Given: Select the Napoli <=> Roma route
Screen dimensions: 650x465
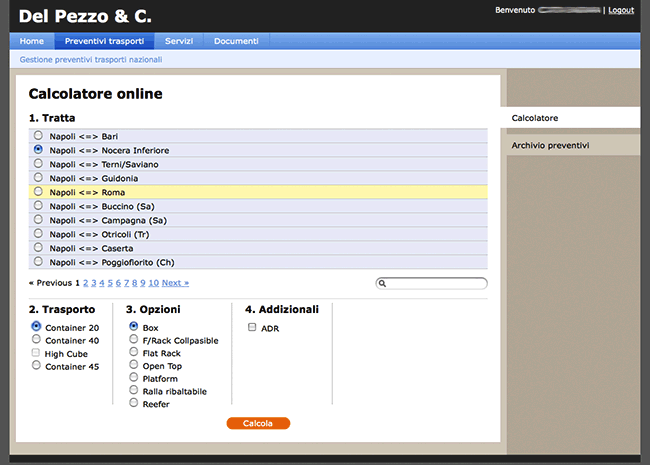Looking at the screenshot, I should click(38, 191).
